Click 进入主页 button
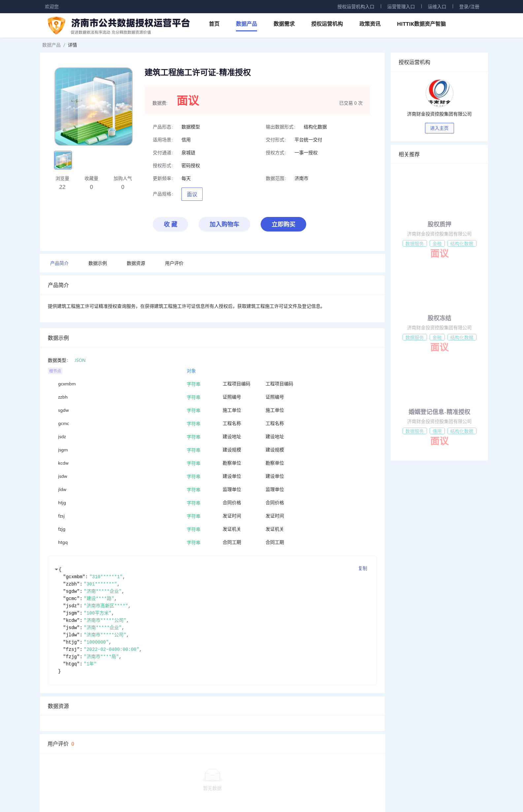The height and width of the screenshot is (812, 523). [x=439, y=128]
